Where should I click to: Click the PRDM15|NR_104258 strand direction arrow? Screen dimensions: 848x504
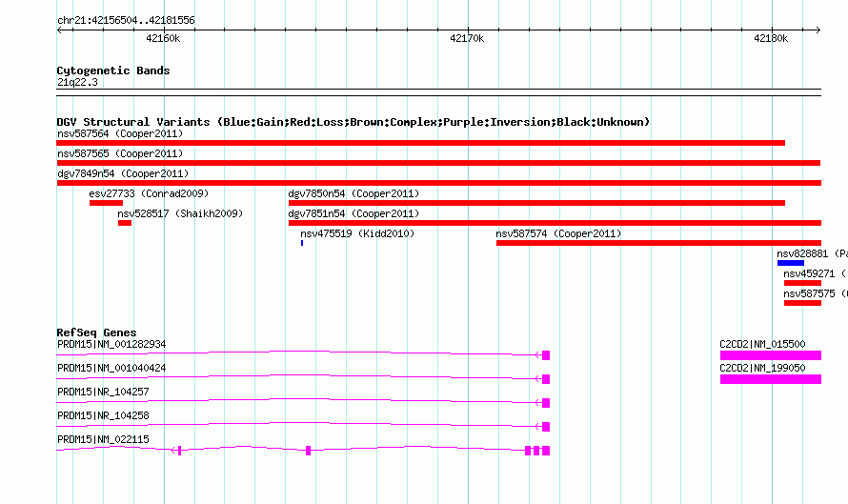coord(538,427)
